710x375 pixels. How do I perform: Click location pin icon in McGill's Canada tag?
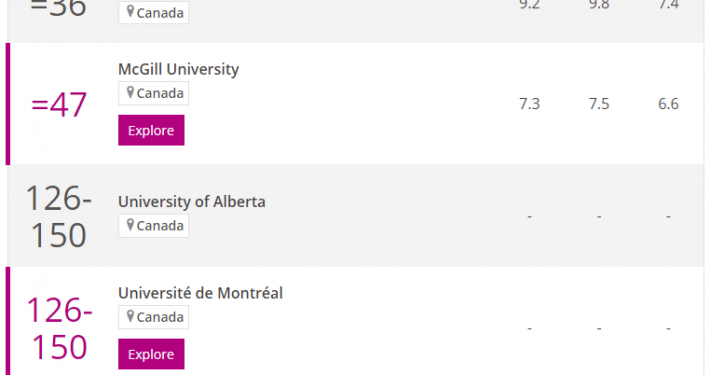130,92
